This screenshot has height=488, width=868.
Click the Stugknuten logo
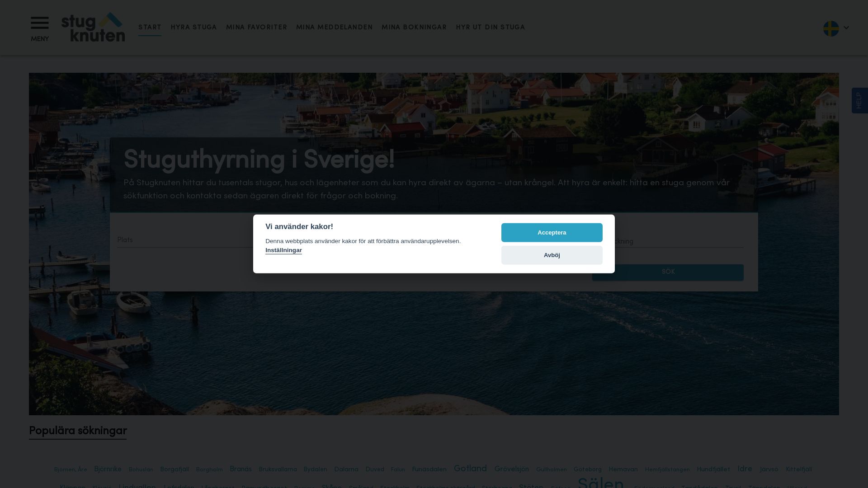point(93,27)
